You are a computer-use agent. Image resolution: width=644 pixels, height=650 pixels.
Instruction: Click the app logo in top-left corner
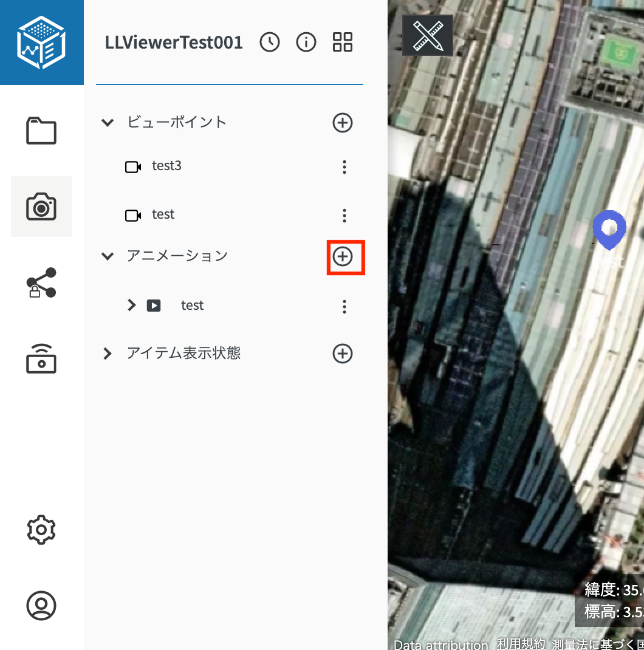(x=41, y=43)
